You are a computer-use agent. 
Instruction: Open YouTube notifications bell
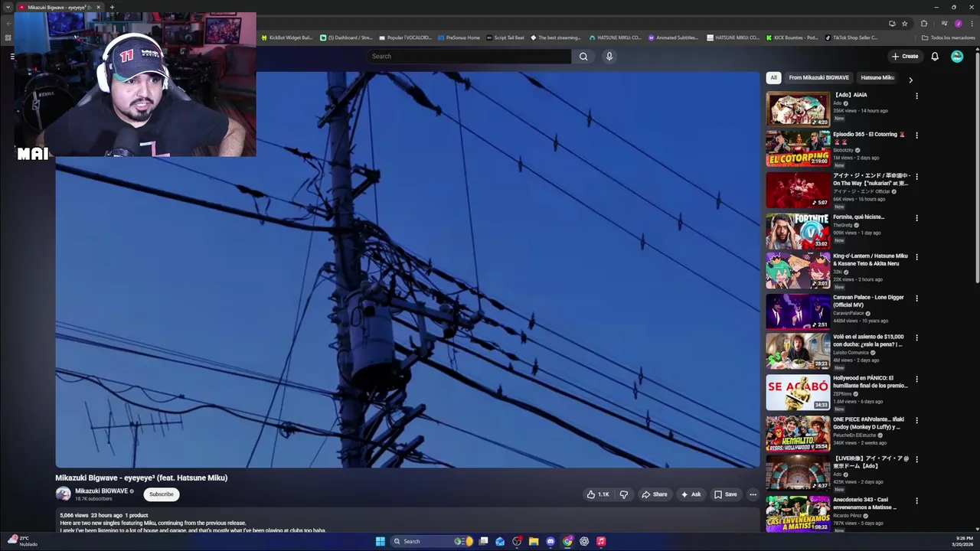pyautogui.click(x=935, y=56)
